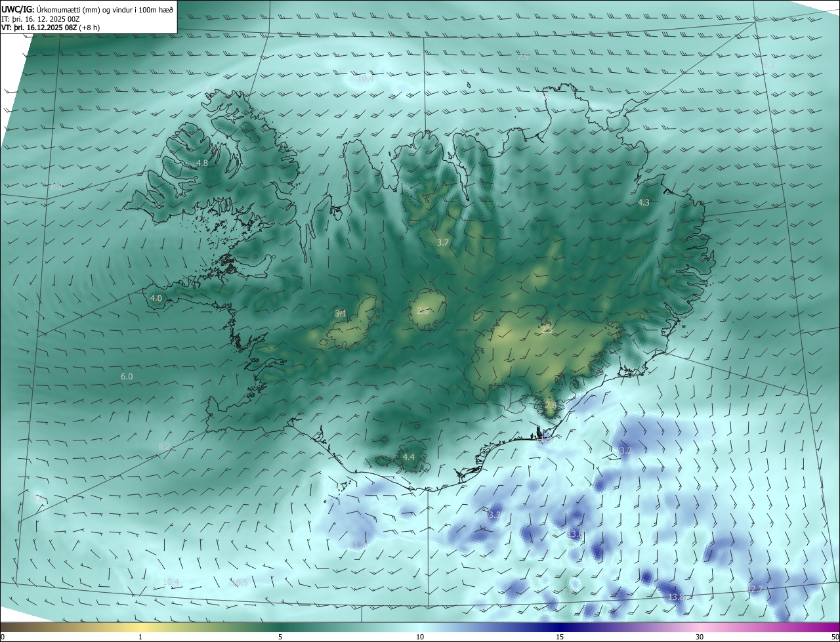
Task: Click the "IT: þri. 16. 12. 2025 00Z" line
Action: click(42, 19)
